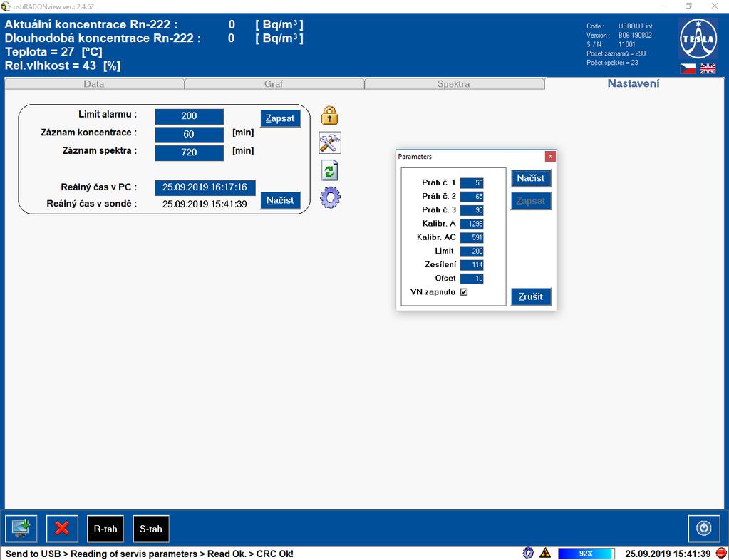
Task: Edit the Limit alarmu field
Action: click(x=190, y=116)
